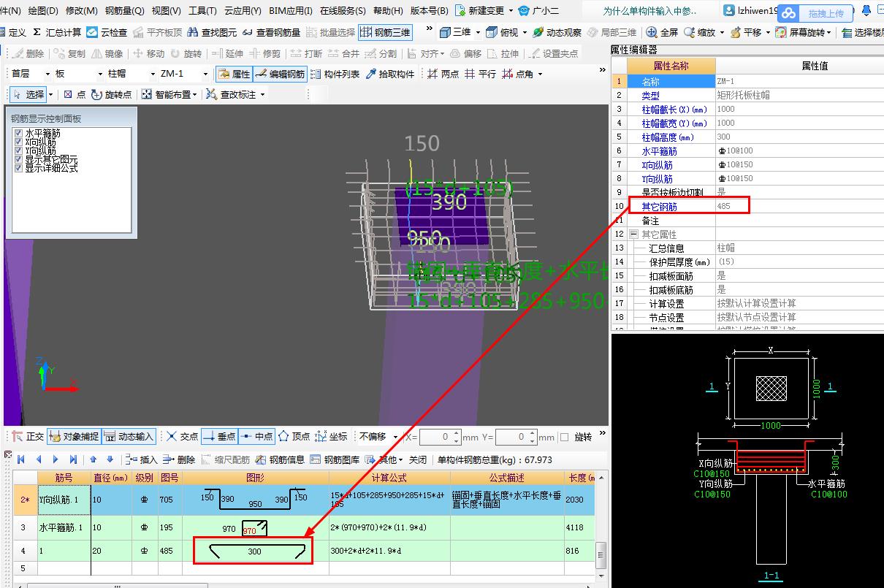
Task: Uncheck 显示详细公式 checkbox
Action: [18, 168]
